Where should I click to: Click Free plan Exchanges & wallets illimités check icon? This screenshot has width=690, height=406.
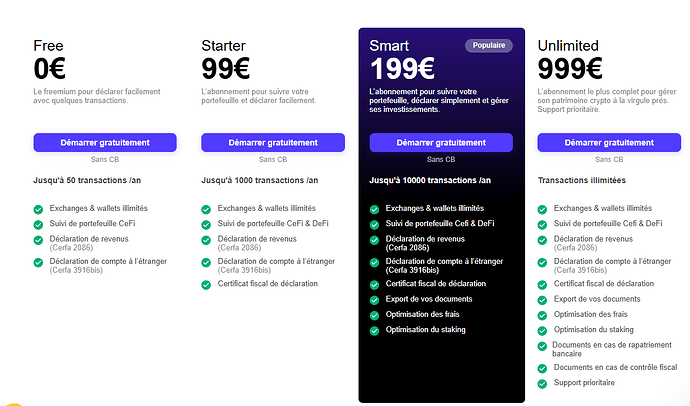click(x=38, y=209)
